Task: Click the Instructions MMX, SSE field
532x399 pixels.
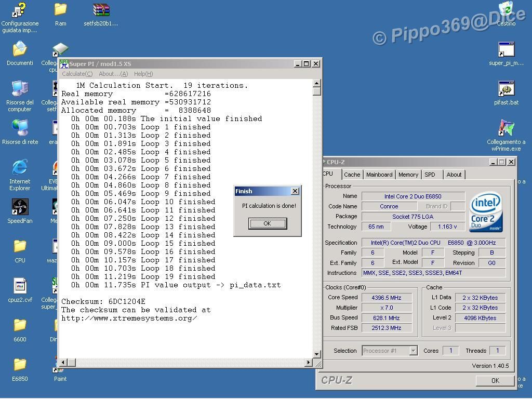Action: click(x=434, y=273)
